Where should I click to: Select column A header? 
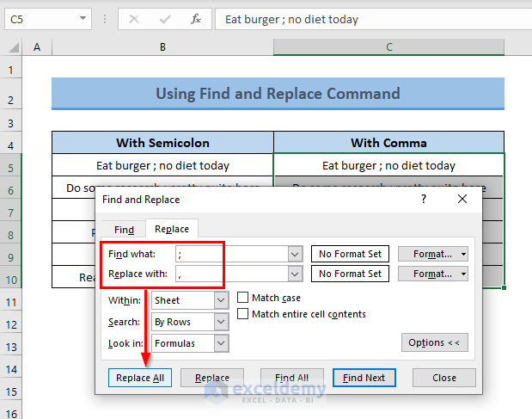37,46
